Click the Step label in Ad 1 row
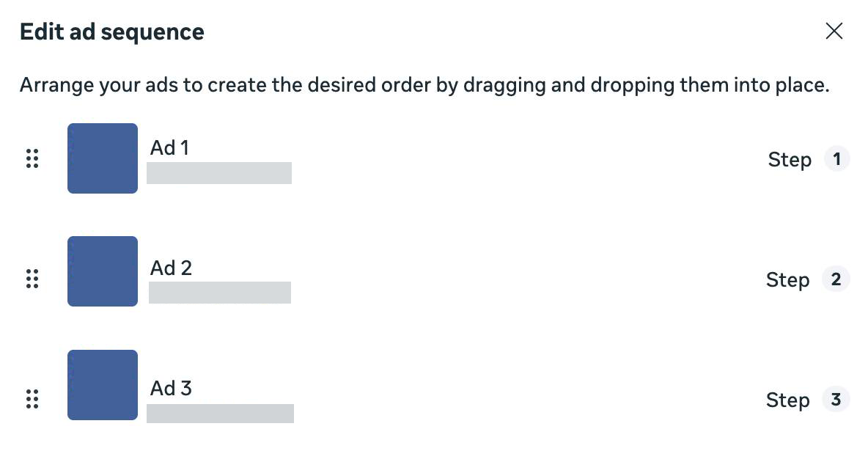 pos(790,160)
